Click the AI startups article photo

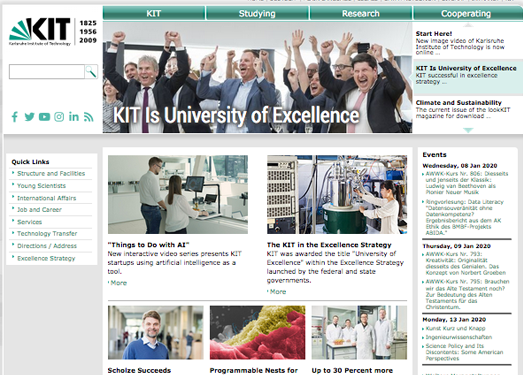coord(178,194)
